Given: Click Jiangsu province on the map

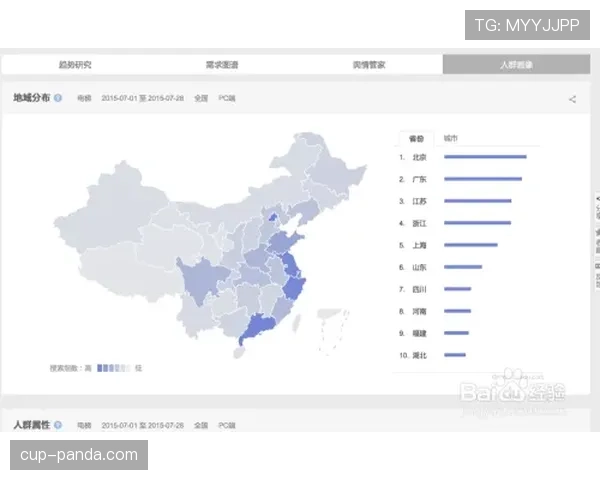Looking at the screenshot, I should tap(291, 264).
